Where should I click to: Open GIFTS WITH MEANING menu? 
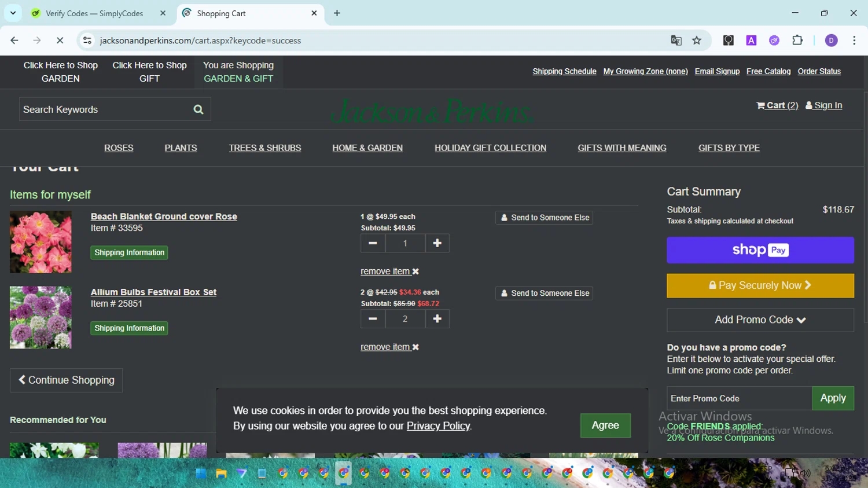pos(622,148)
